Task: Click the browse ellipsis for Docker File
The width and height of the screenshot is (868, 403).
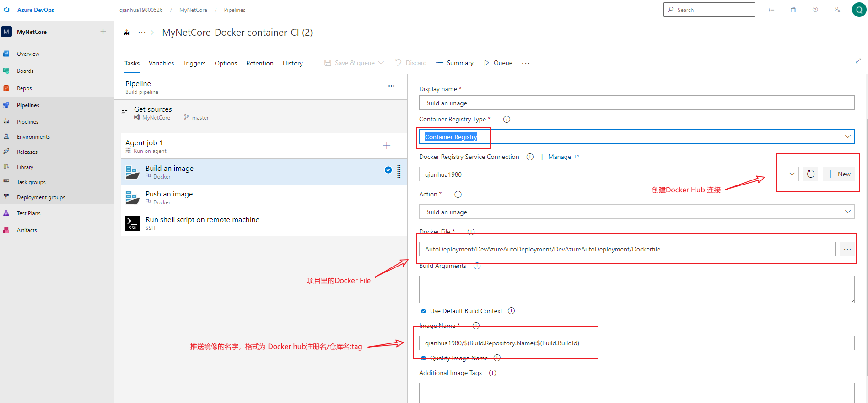Action: [x=847, y=249]
